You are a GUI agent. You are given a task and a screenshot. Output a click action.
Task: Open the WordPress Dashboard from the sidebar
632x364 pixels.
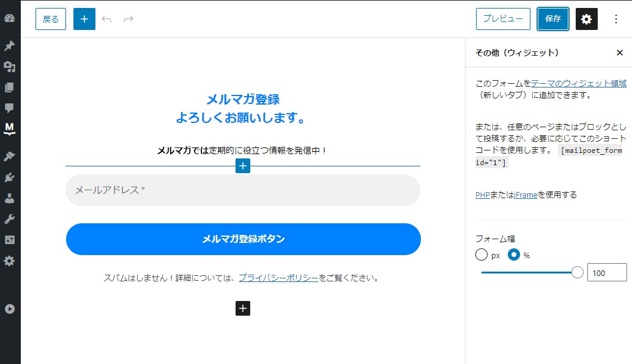[9, 18]
